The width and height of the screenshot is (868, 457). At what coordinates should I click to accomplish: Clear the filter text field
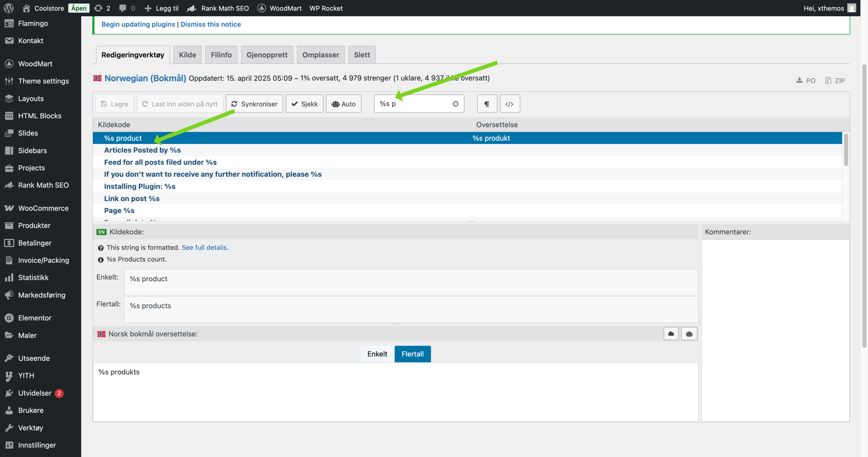(x=456, y=104)
